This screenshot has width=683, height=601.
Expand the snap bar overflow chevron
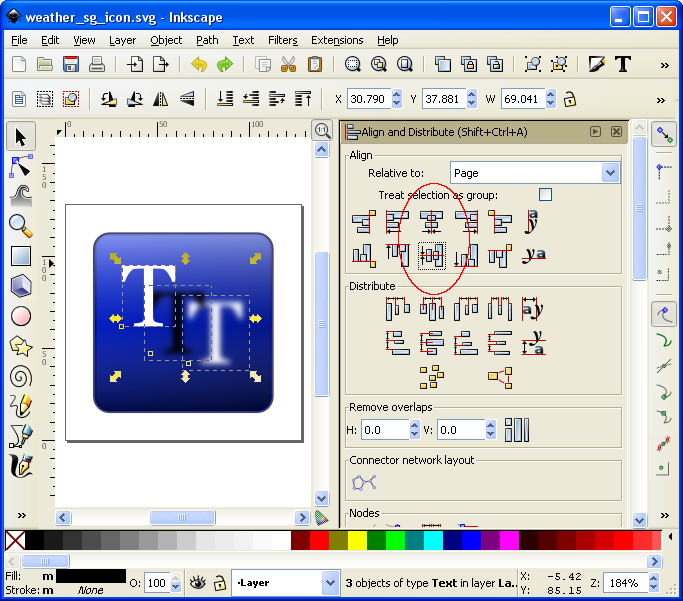click(664, 515)
